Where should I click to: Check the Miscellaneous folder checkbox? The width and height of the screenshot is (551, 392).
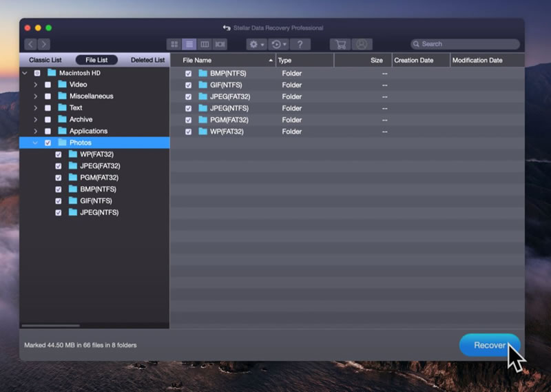coord(48,96)
